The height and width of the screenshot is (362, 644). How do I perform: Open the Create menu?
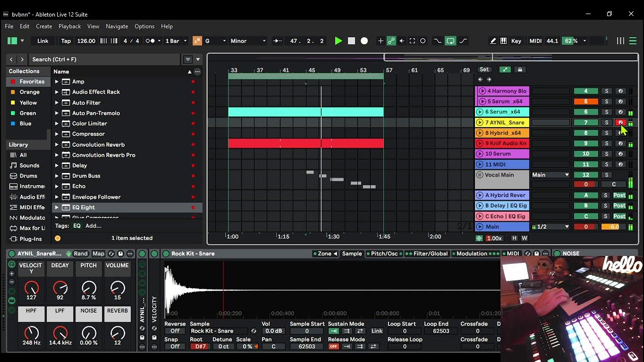(x=44, y=26)
